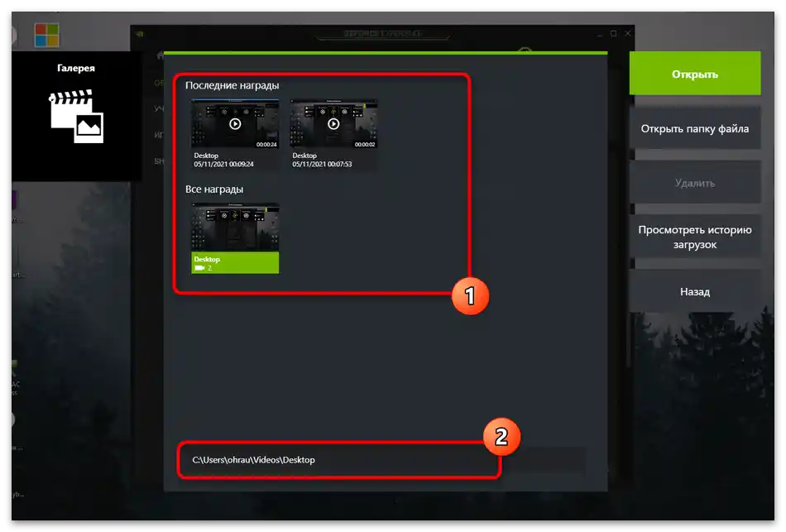Click the Удалить button
This screenshot has width=786, height=532.
point(694,183)
